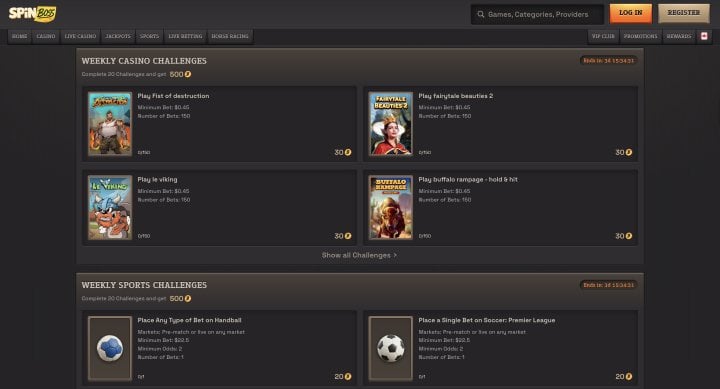Open the Live Casino menu item
720x389 pixels.
pyautogui.click(x=80, y=36)
